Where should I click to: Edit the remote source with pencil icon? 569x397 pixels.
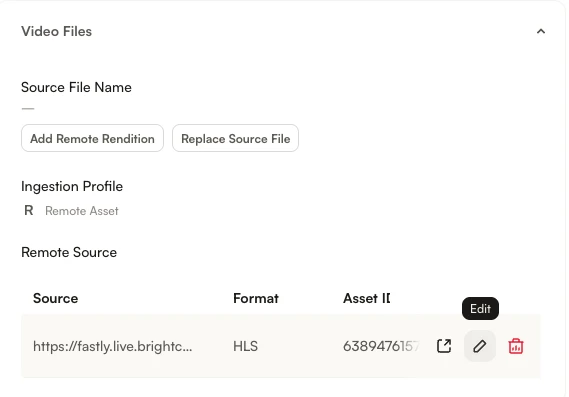[480, 346]
